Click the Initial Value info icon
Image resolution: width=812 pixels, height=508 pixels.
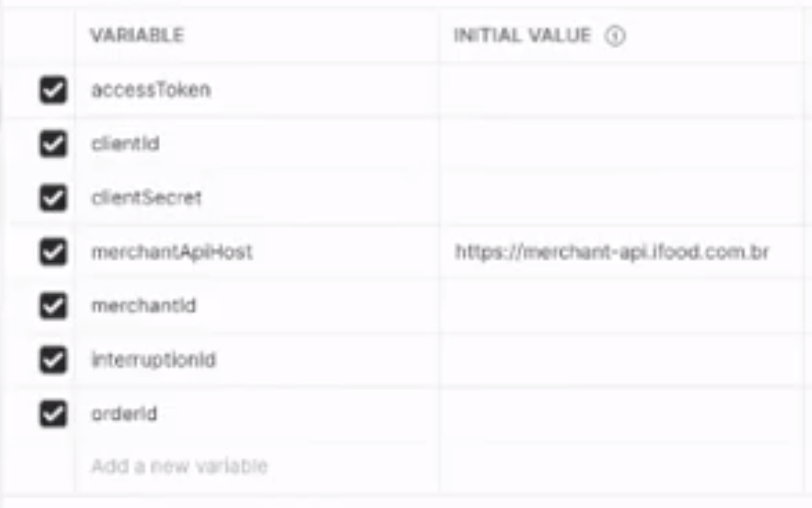pos(615,37)
